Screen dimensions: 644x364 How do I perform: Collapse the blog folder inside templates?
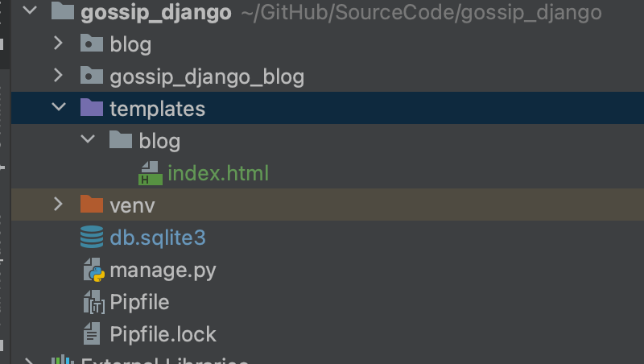tap(88, 139)
